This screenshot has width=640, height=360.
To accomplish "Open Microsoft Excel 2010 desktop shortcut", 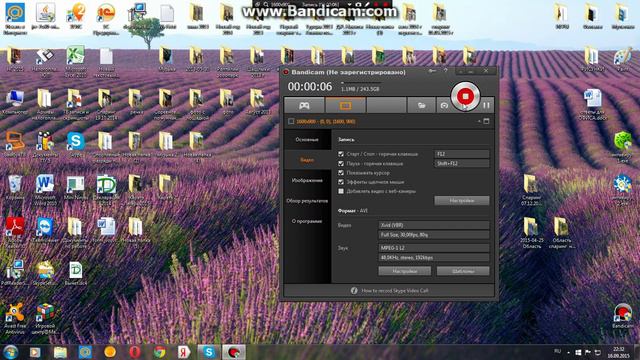I will click(76, 61).
